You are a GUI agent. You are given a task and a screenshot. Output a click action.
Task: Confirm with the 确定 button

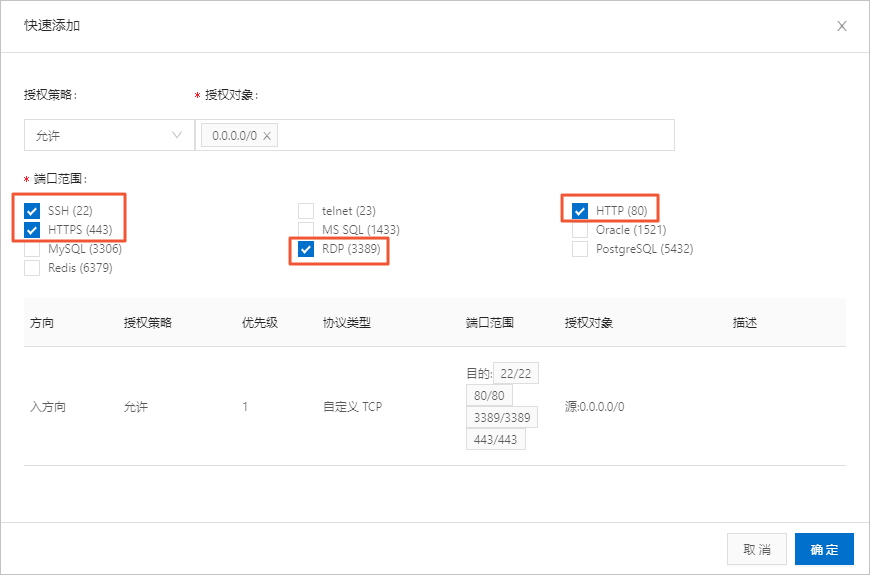824,549
